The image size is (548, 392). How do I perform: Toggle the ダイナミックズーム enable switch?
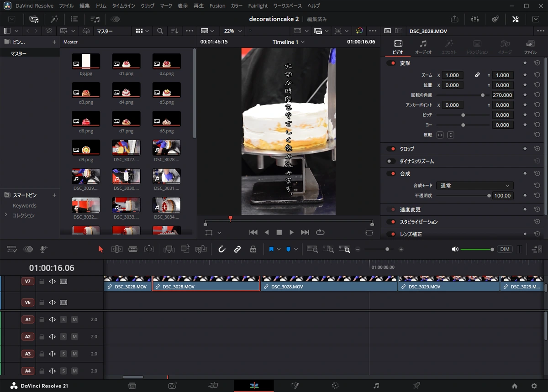point(391,161)
